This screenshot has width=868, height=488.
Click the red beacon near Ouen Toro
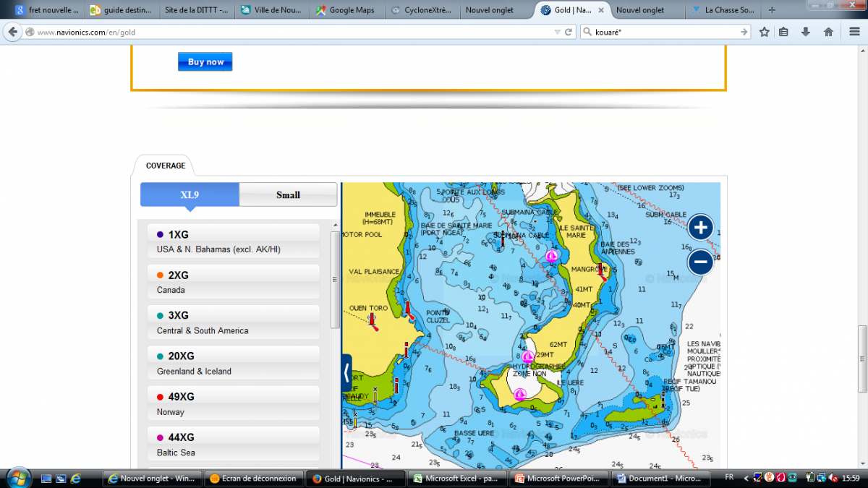click(x=373, y=321)
